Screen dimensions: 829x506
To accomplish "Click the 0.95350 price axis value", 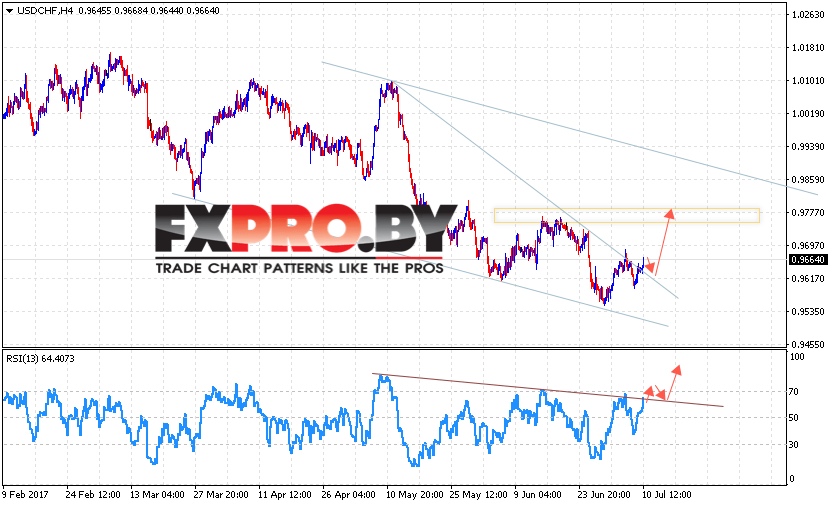I will point(808,312).
